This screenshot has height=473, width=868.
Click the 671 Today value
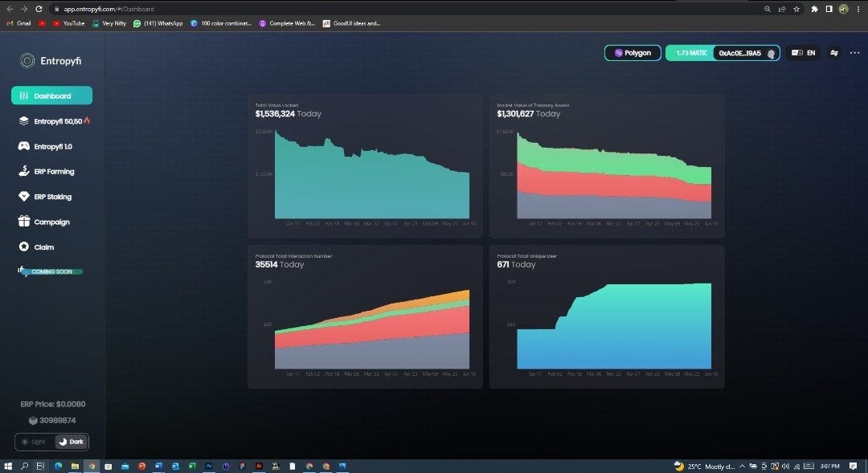pyautogui.click(x=516, y=265)
